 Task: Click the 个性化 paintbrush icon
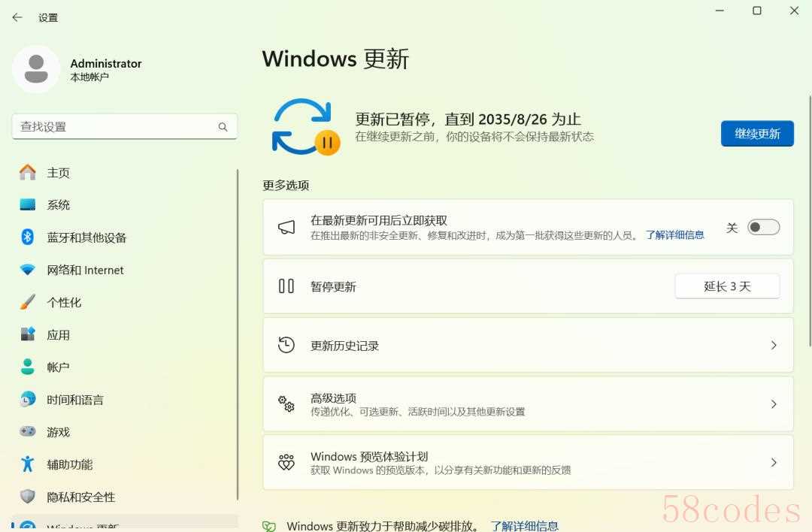tap(28, 302)
